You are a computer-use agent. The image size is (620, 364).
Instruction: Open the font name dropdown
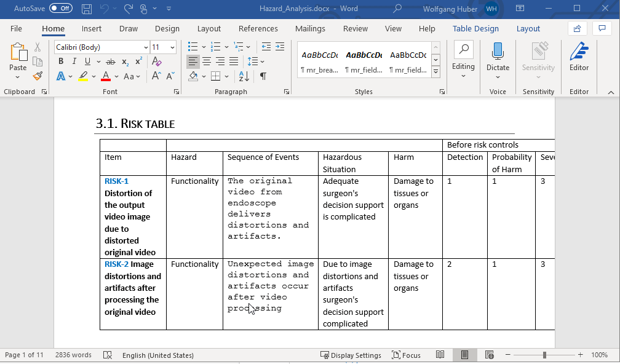click(x=146, y=47)
